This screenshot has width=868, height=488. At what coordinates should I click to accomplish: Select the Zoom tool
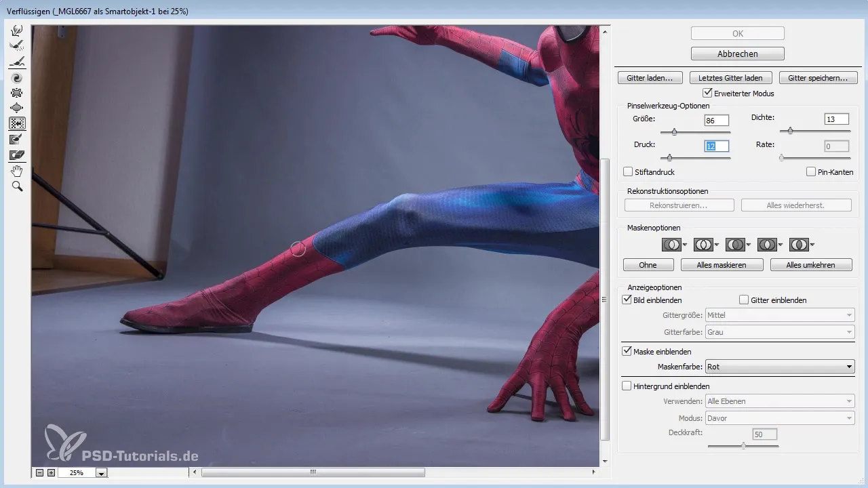pos(18,186)
